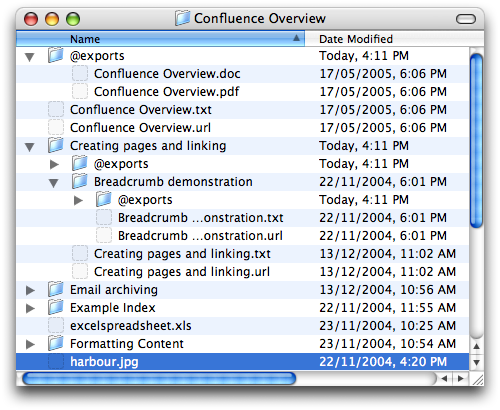The image size is (500, 410).
Task: Click the Breadcrumb demonstration folder icon
Action: [x=80, y=181]
